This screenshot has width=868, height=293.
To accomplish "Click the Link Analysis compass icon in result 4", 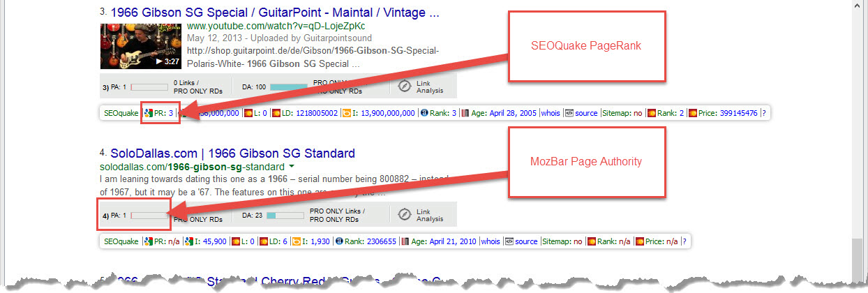I will click(404, 214).
